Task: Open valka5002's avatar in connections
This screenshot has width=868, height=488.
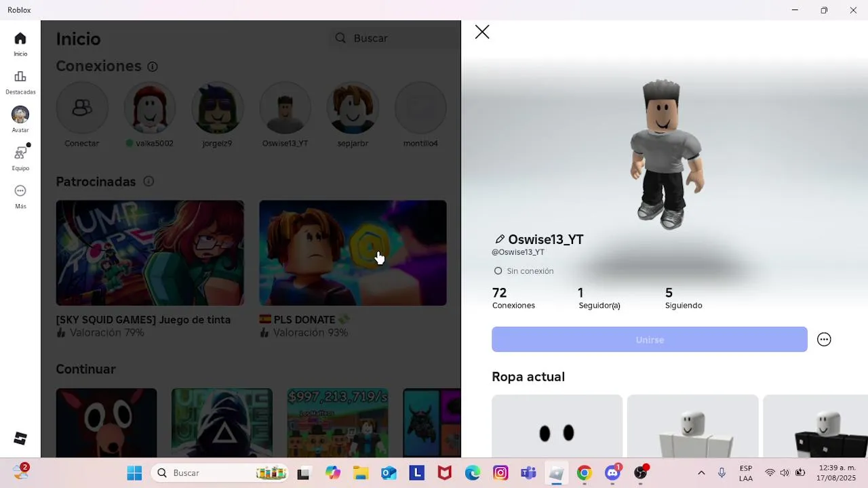Action: (x=150, y=108)
